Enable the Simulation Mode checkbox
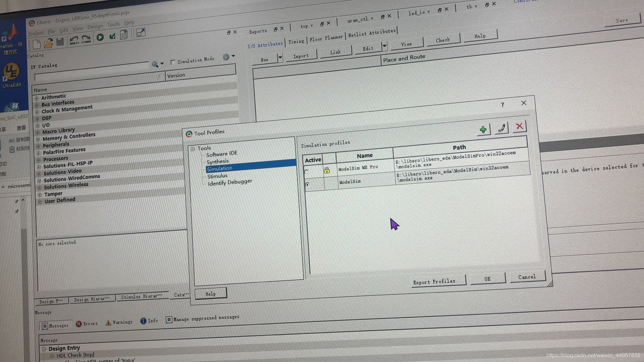 (x=173, y=61)
